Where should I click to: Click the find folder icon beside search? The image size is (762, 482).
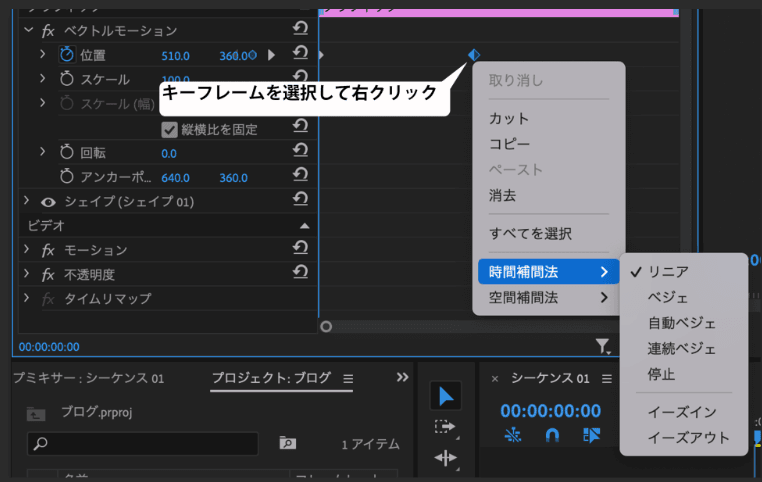pos(287,443)
